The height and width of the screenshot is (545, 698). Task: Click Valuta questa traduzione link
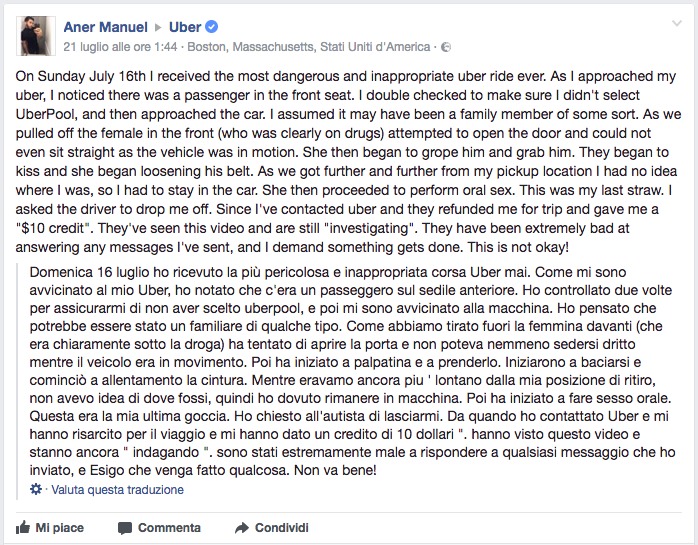(117, 490)
